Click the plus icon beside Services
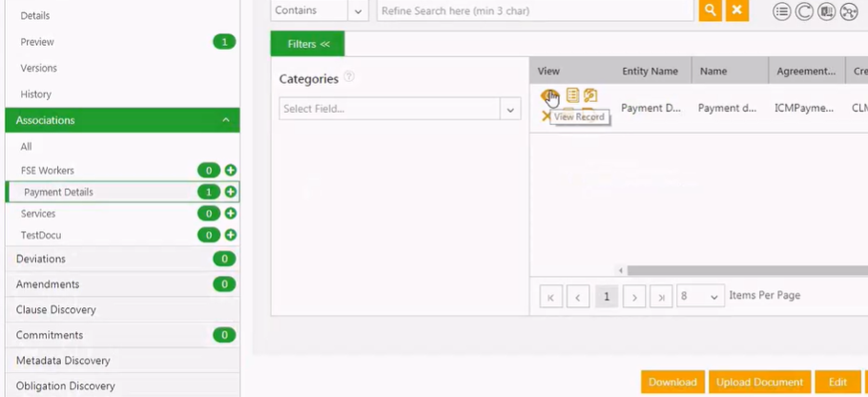Viewport: 868px width, 397px height. [x=231, y=214]
